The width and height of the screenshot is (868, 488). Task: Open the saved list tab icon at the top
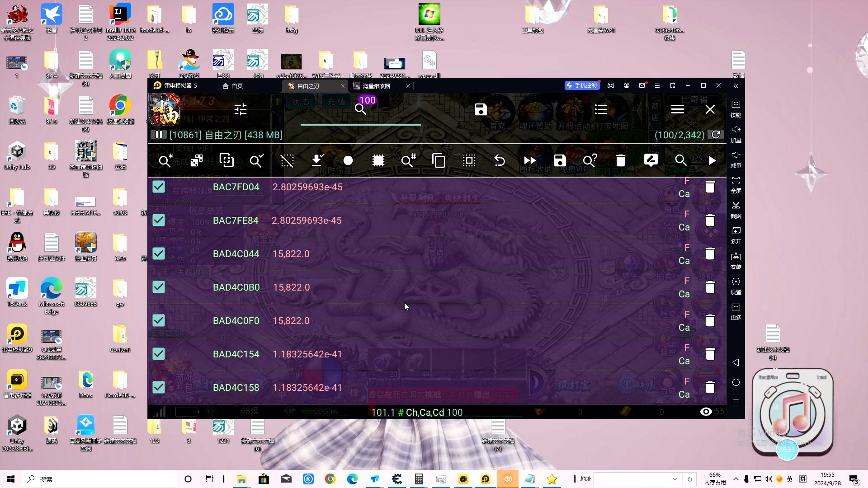[481, 109]
